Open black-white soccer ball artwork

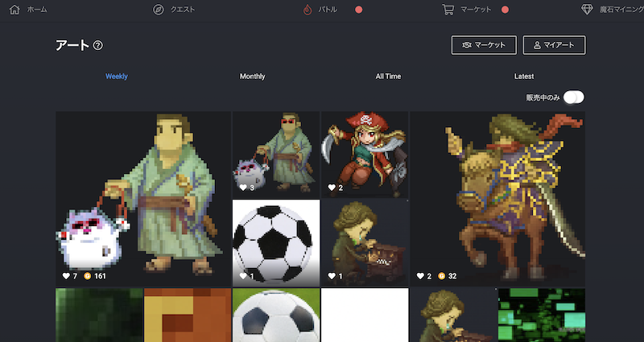click(276, 243)
